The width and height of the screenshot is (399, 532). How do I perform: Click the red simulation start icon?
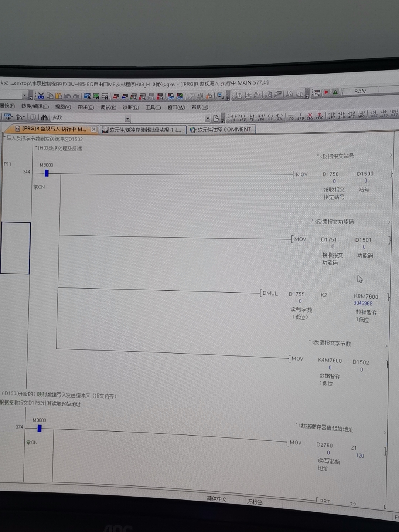[x=327, y=92]
